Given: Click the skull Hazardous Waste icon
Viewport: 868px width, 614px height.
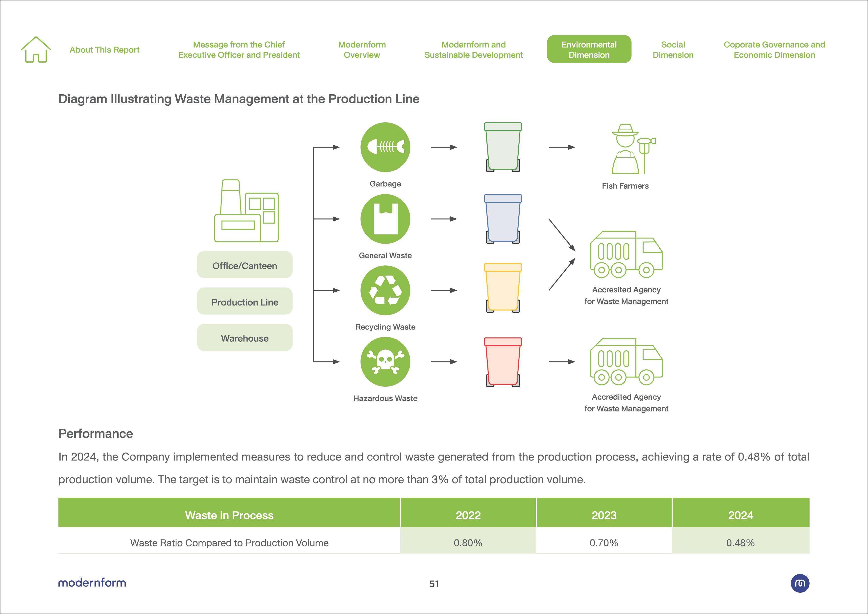Looking at the screenshot, I should click(x=385, y=362).
